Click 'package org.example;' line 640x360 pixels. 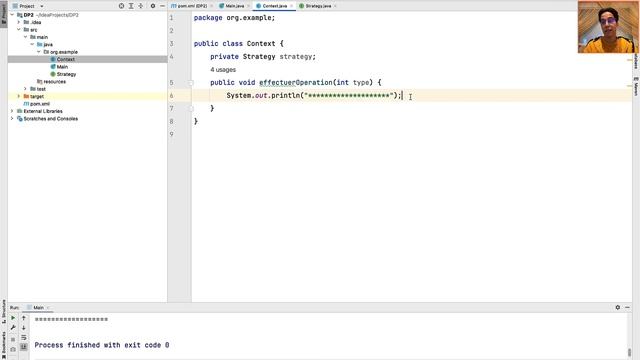tap(234, 18)
